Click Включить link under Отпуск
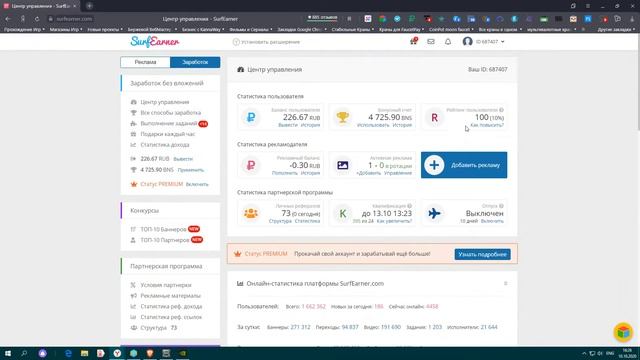The height and width of the screenshot is (360, 640). click(492, 221)
